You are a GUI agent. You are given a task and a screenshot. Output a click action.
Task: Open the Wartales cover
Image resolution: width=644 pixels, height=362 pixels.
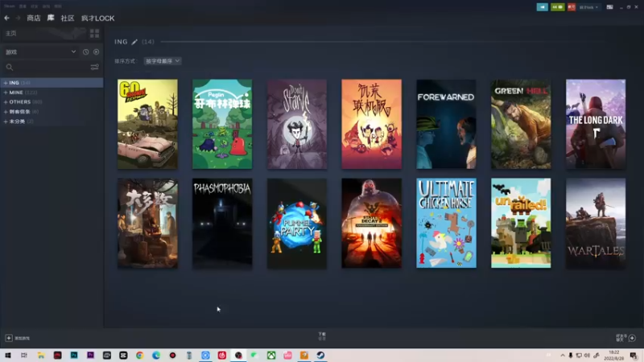pyautogui.click(x=596, y=224)
